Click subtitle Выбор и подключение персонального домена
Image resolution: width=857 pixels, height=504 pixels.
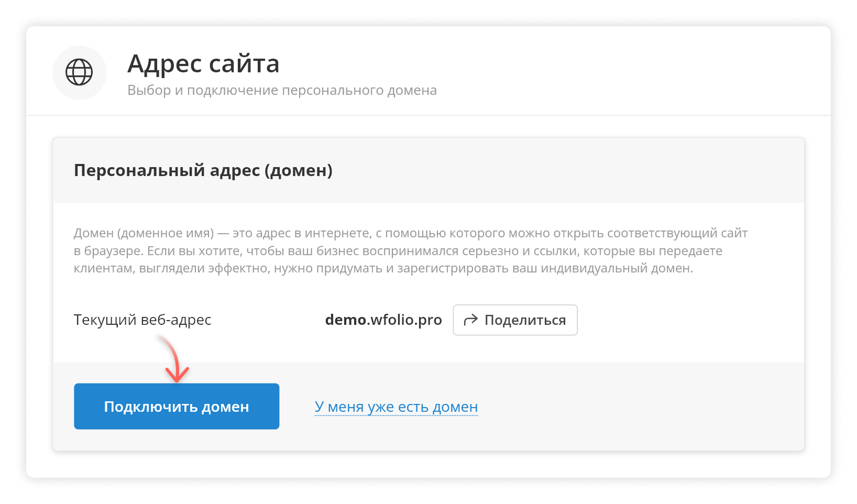282,91
